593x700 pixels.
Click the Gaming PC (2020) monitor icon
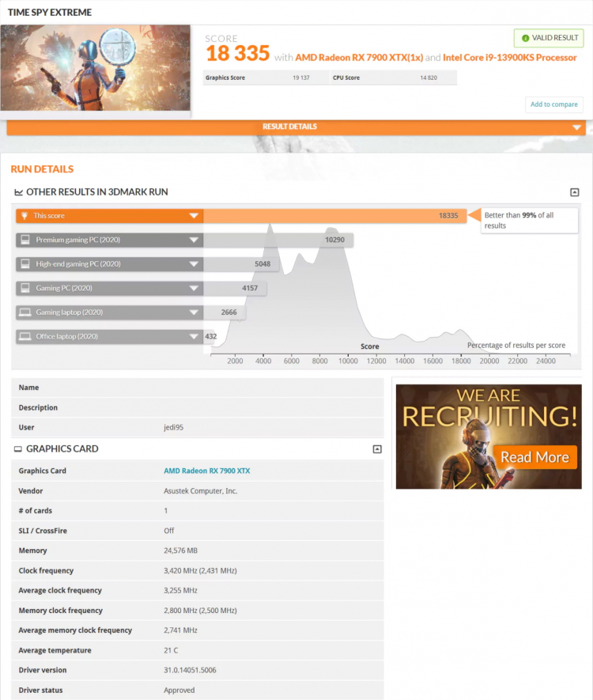[x=25, y=288]
